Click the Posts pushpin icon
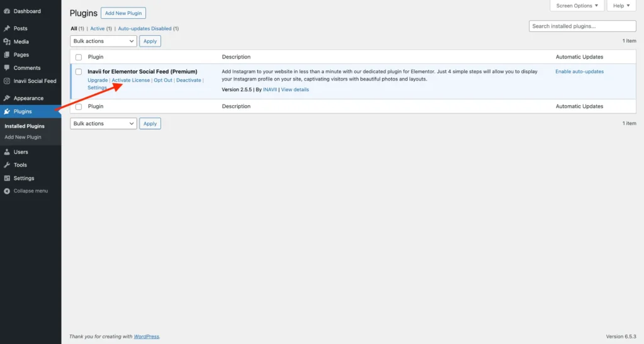 (7, 28)
